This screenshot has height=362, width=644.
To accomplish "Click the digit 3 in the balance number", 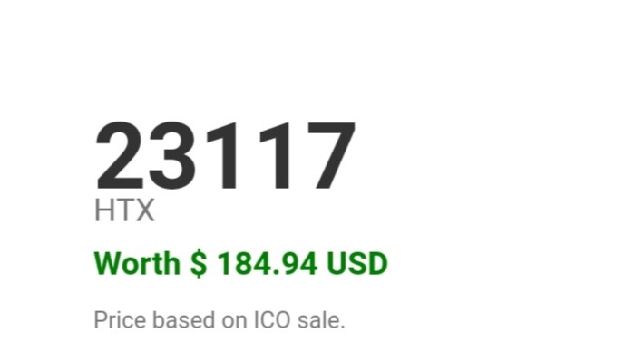I will [x=172, y=156].
